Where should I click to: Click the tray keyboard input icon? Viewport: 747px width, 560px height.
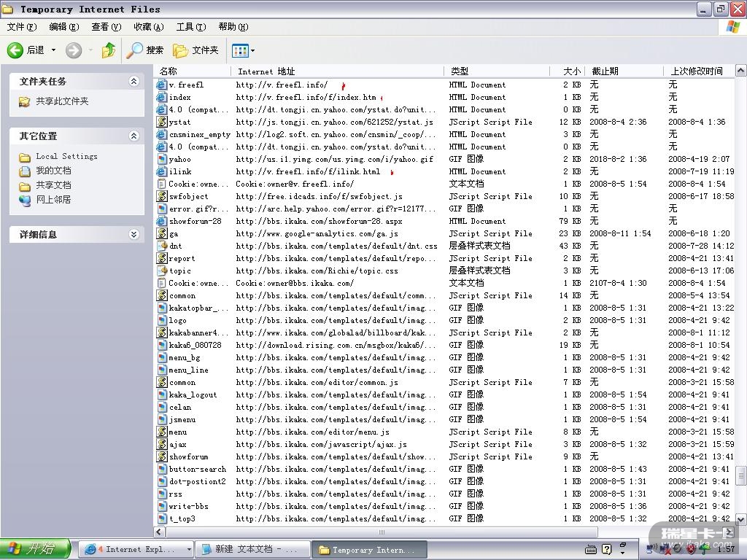pyautogui.click(x=591, y=550)
